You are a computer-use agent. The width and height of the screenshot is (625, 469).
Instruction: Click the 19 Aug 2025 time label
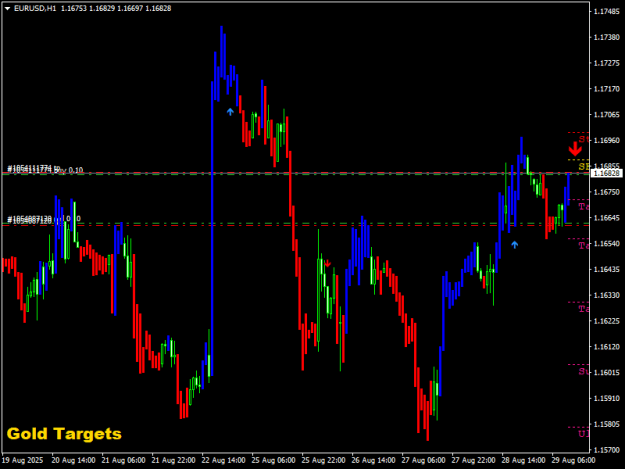click(x=22, y=460)
